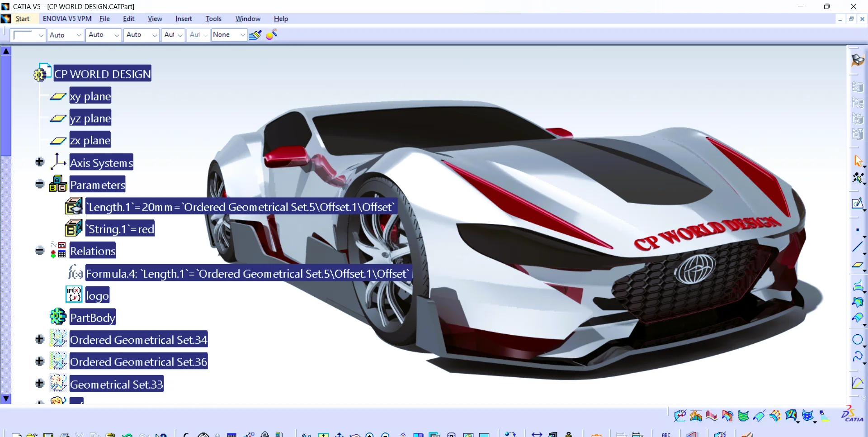Click the workbench icon atop right toolbar

[x=857, y=60]
